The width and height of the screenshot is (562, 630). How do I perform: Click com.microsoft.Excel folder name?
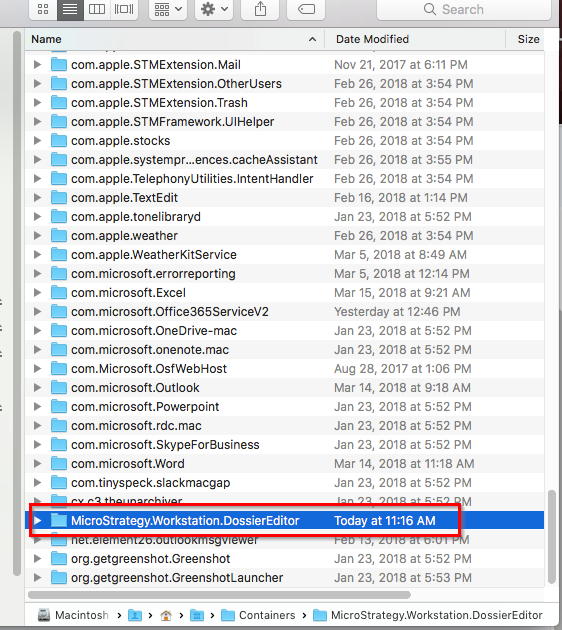coord(129,293)
